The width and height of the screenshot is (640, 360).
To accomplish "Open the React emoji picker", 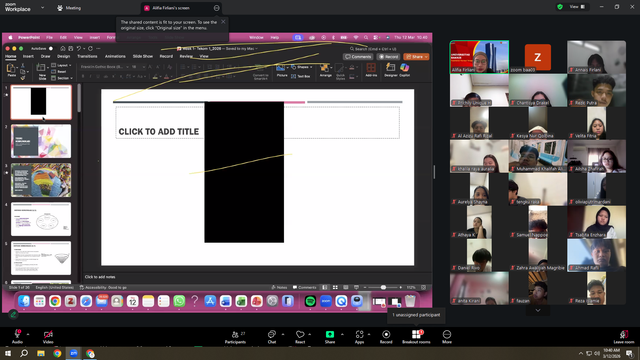I will click(300, 337).
